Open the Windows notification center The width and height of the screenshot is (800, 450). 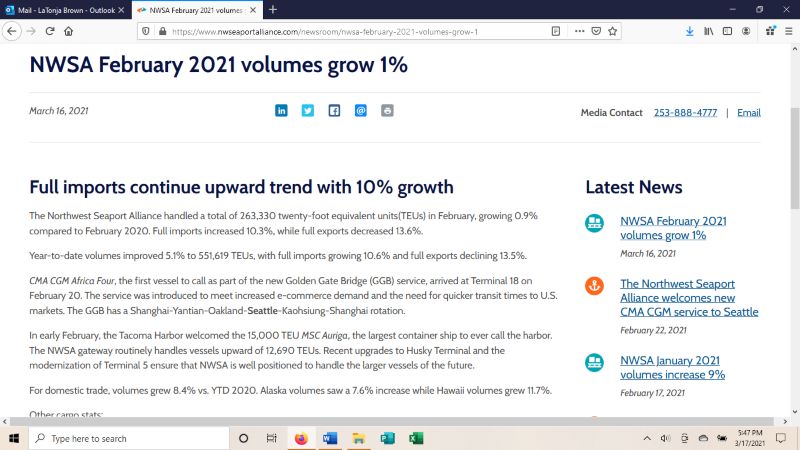click(x=781, y=438)
